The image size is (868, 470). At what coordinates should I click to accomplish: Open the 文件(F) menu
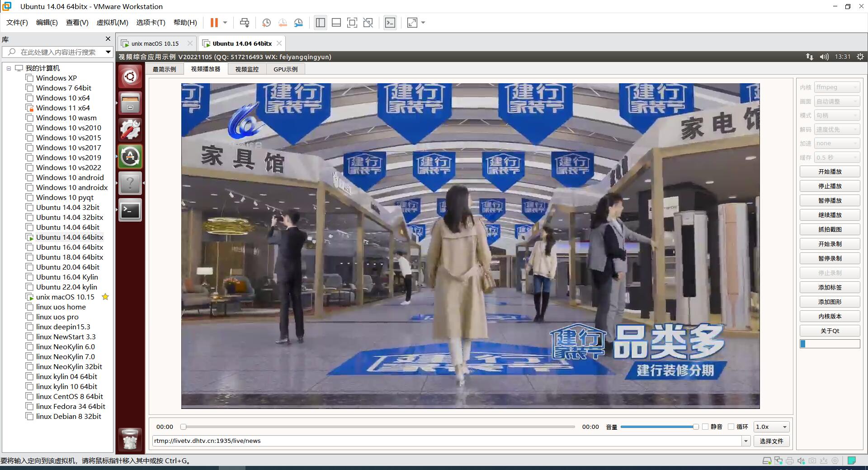(x=17, y=23)
